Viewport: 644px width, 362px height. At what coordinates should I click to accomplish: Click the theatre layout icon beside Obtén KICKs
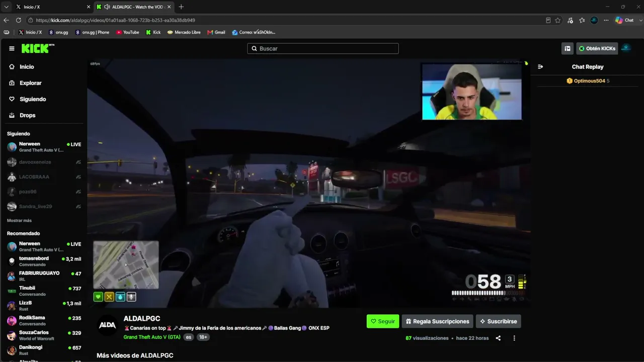point(568,49)
